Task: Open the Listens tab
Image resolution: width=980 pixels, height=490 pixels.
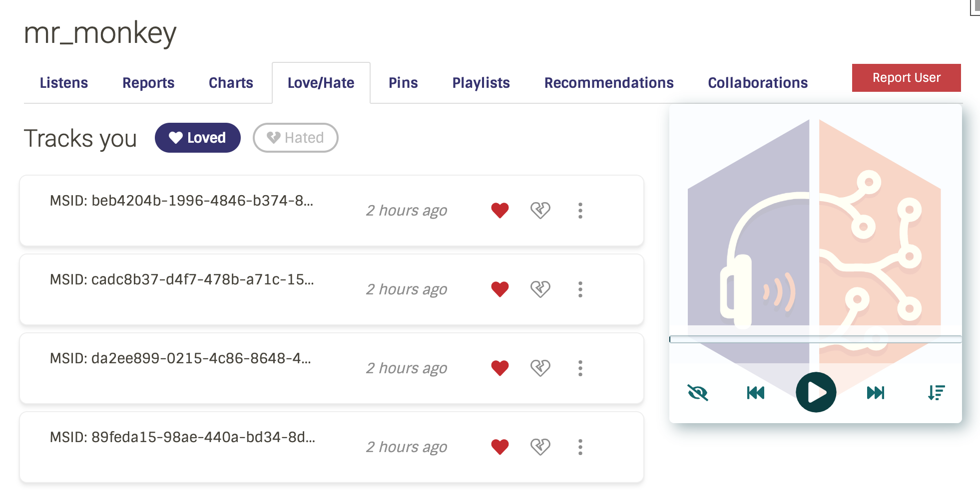Action: click(x=64, y=83)
